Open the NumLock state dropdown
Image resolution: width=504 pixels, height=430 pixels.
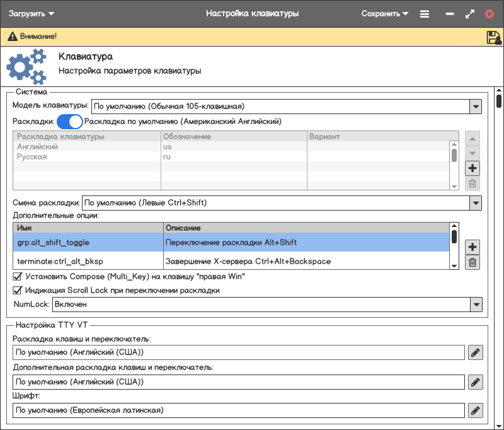click(x=476, y=305)
